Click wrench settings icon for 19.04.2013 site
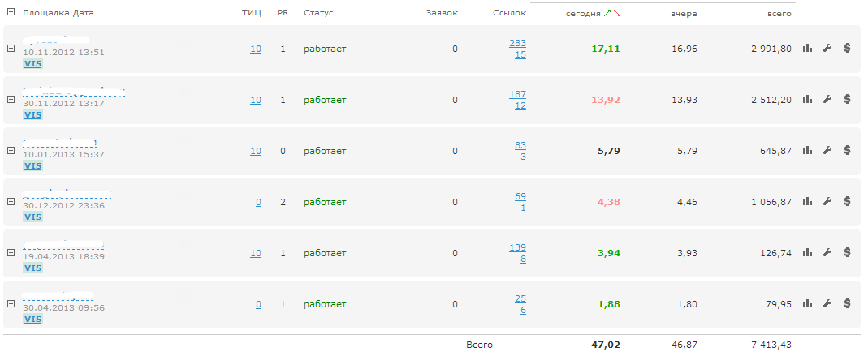Viewport: 868px width, 356px height. pos(827,253)
